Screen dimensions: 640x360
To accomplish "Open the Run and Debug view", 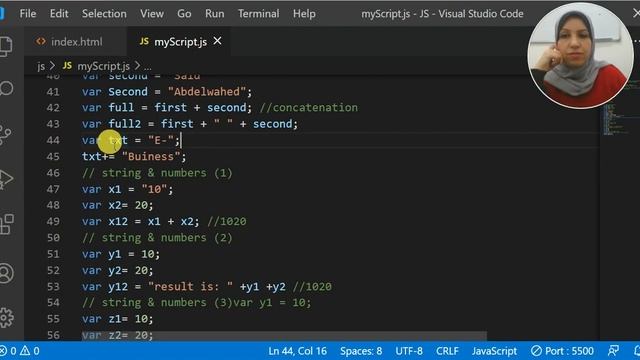I will [6, 179].
